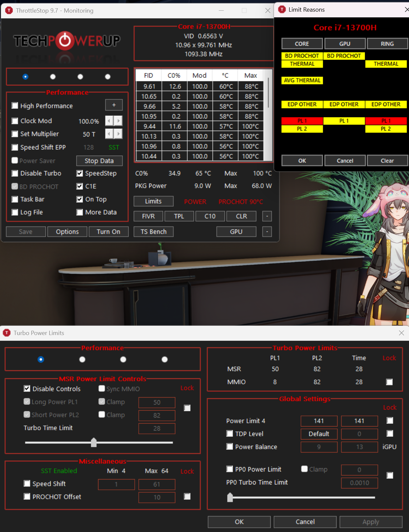Select the second profile radio in ThrottleStop
This screenshot has height=532, width=409.
pyautogui.click(x=53, y=77)
